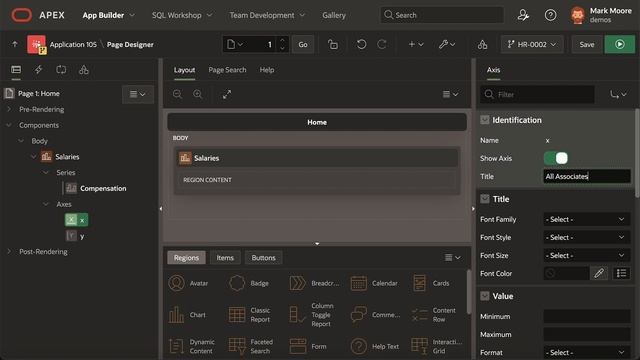Toggle the Show Axis switch
The width and height of the screenshot is (640, 360).
(x=556, y=158)
